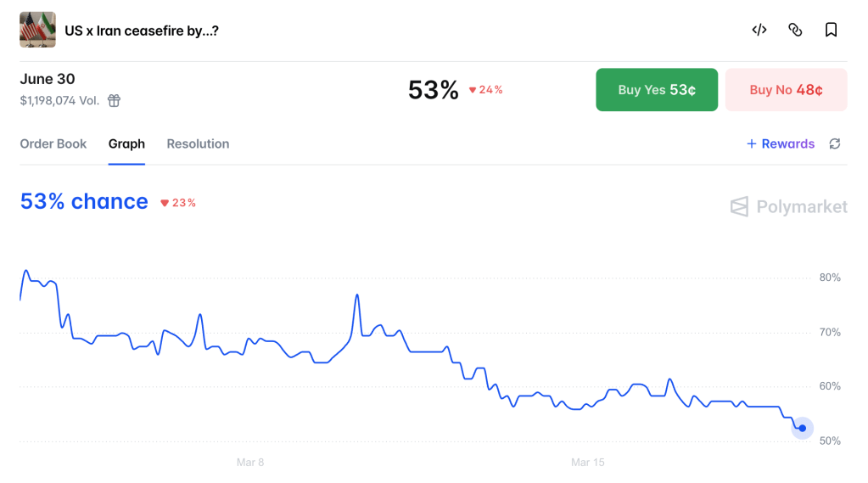Open the Rewards link

pyautogui.click(x=781, y=144)
